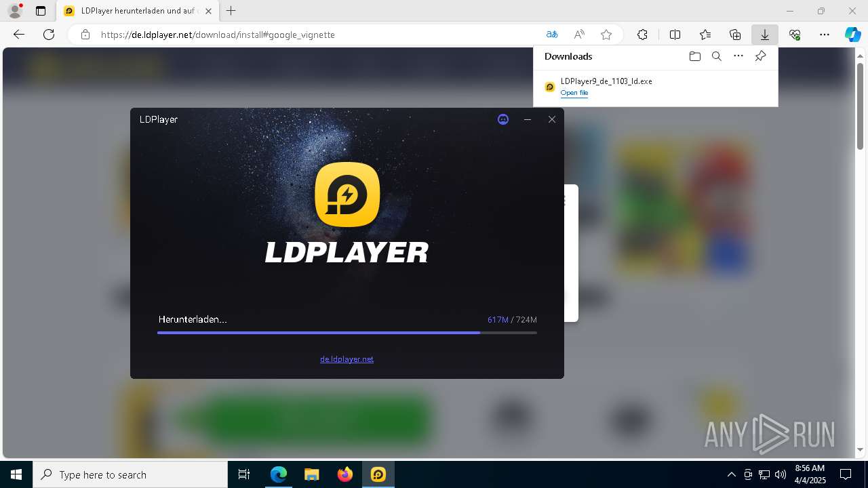The image size is (868, 488).
Task: Open file link for LDPlayer9_de_1103_ld.exe
Action: pyautogui.click(x=574, y=93)
